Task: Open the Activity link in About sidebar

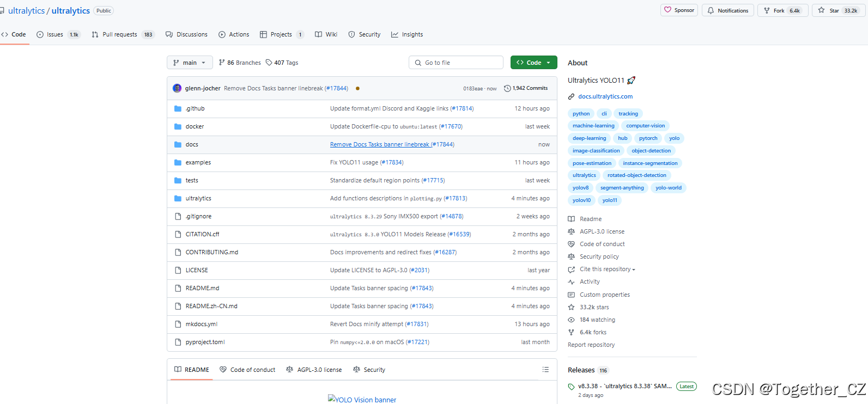Action: [x=590, y=282]
